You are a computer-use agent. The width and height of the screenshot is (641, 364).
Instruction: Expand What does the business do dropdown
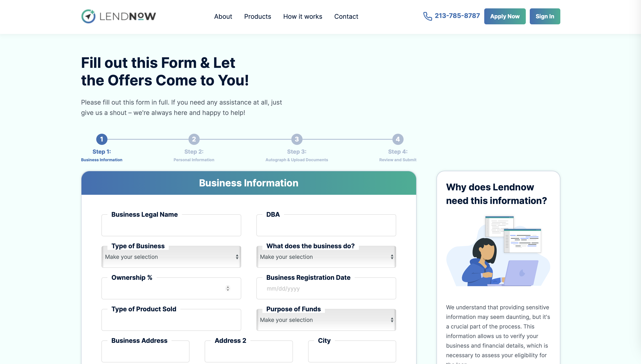tap(326, 257)
